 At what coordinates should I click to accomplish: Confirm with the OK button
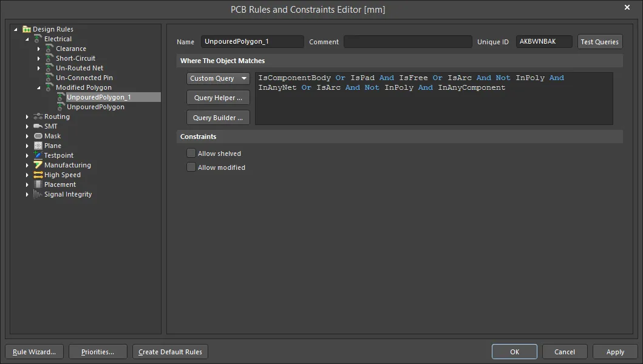point(515,352)
